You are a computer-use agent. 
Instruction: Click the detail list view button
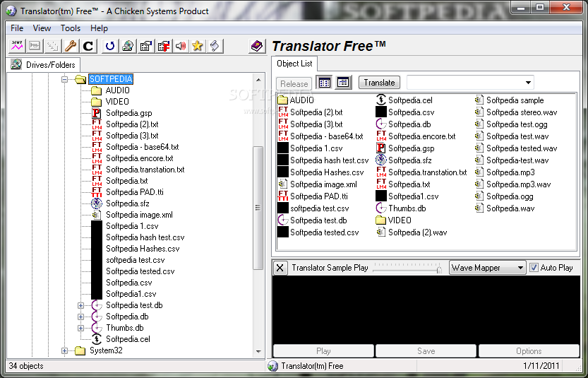(343, 83)
